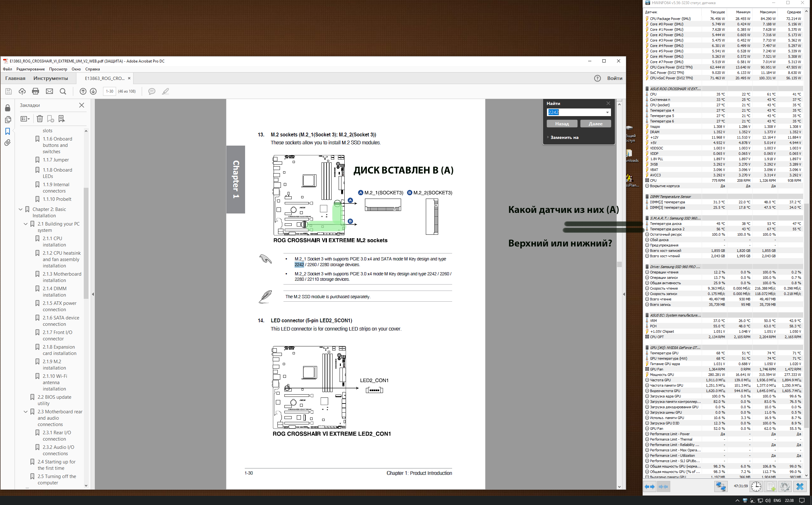Click HWiNFO logging start icon
Screen dimensions: 812x505
pos(770,486)
